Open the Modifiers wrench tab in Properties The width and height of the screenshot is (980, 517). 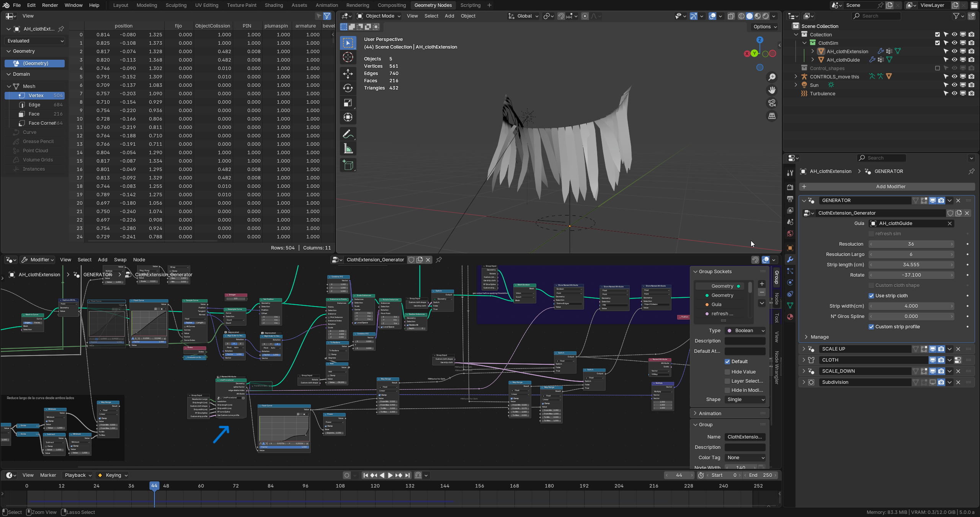point(790,259)
